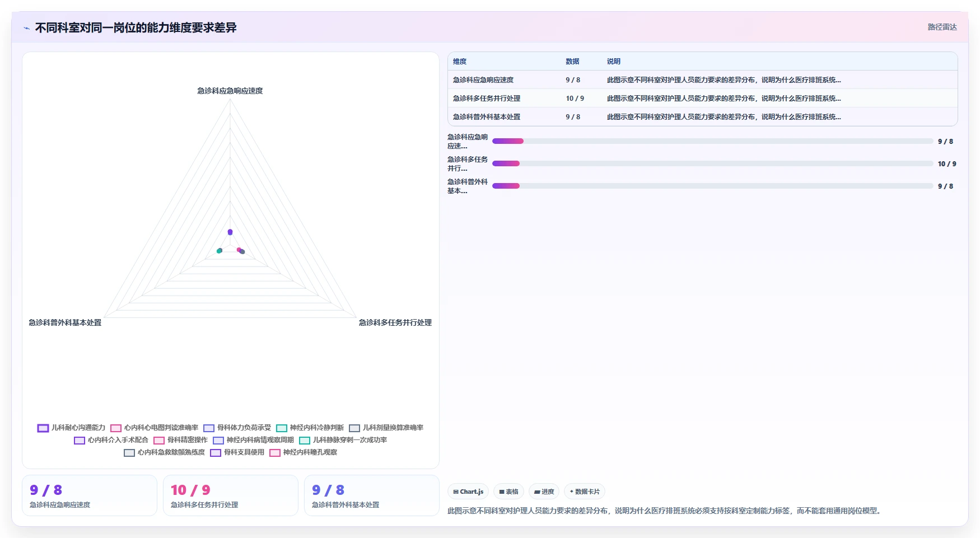Image resolution: width=980 pixels, height=538 pixels.
Task: Click the 心内科介入手术配合 legend entry
Action: (x=111, y=440)
